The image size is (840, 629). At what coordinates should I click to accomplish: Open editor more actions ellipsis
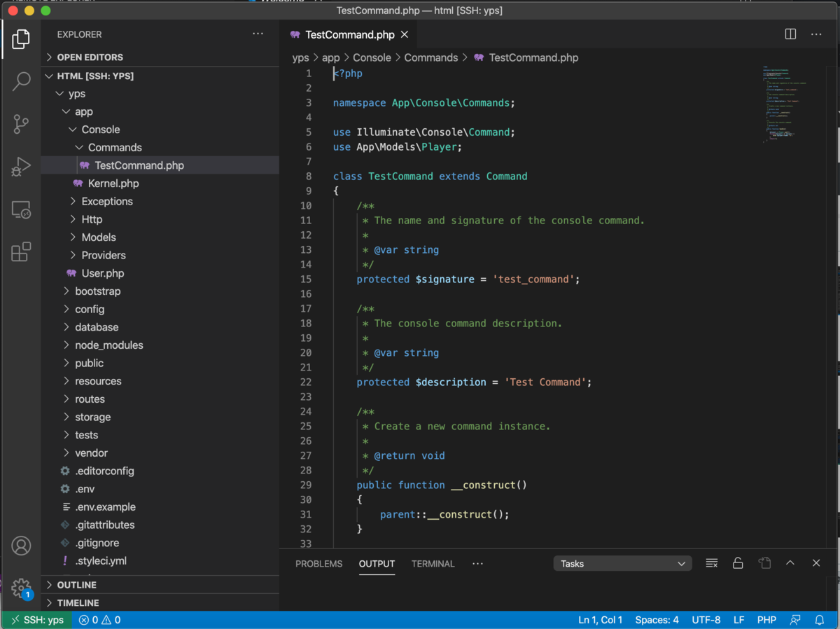pyautogui.click(x=816, y=34)
